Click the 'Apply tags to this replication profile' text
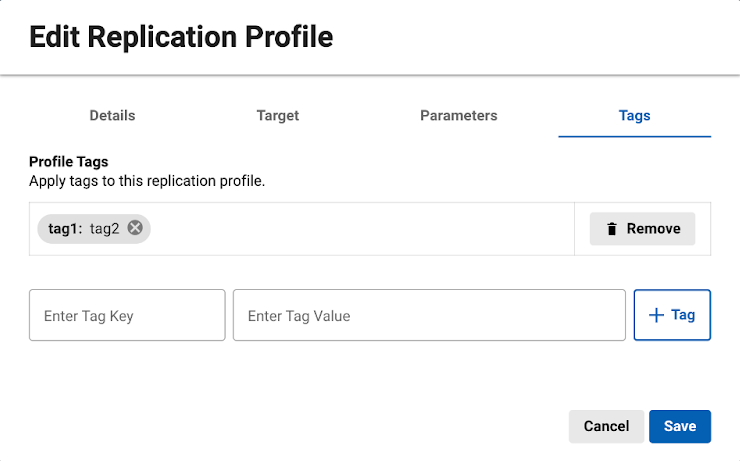Screen dimensions: 740x461 pyautogui.click(x=146, y=182)
